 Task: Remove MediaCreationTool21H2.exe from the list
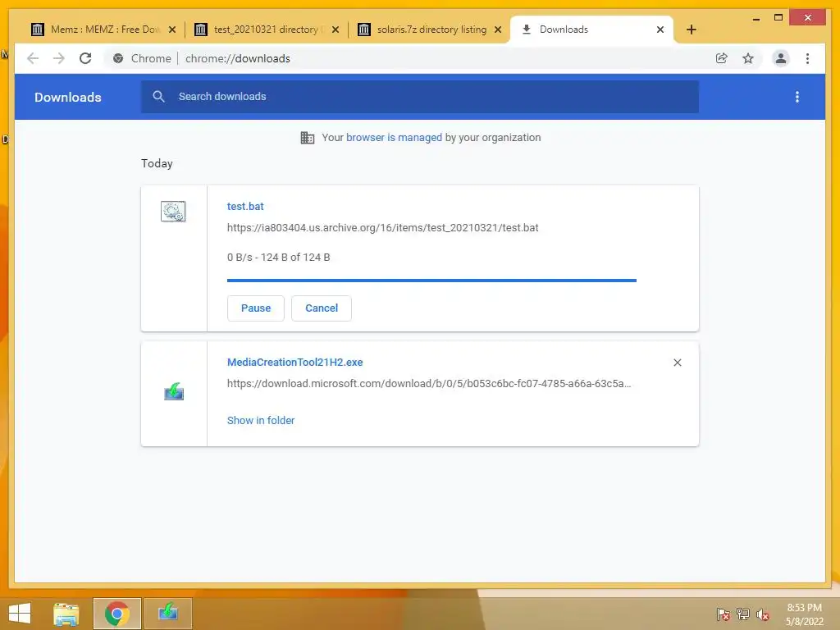coord(677,363)
